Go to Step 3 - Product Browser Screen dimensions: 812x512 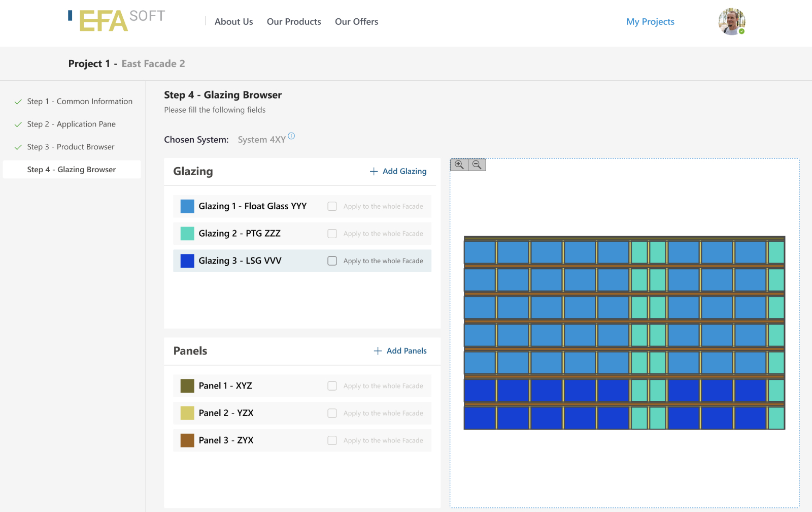(x=71, y=147)
